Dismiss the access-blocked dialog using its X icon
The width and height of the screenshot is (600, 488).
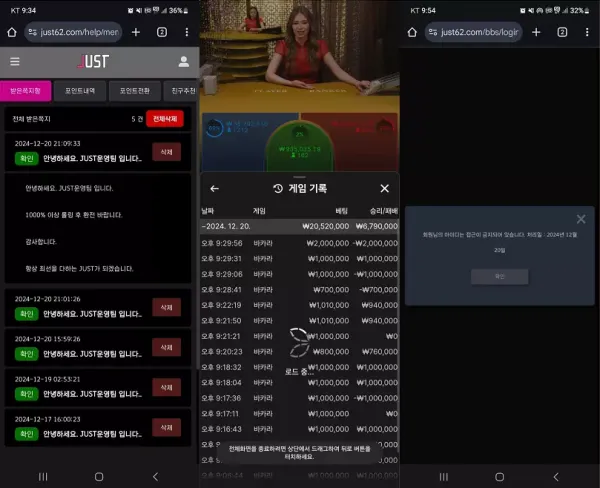tap(581, 219)
